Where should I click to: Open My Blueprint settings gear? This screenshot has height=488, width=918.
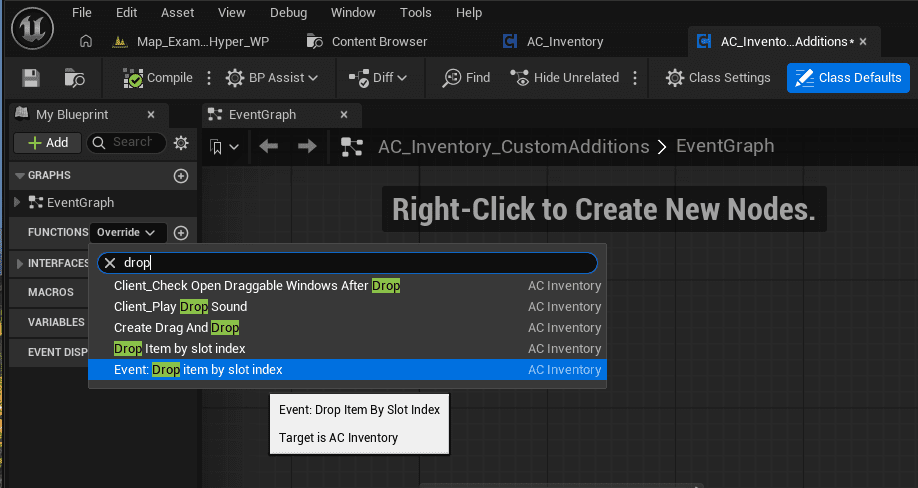181,143
